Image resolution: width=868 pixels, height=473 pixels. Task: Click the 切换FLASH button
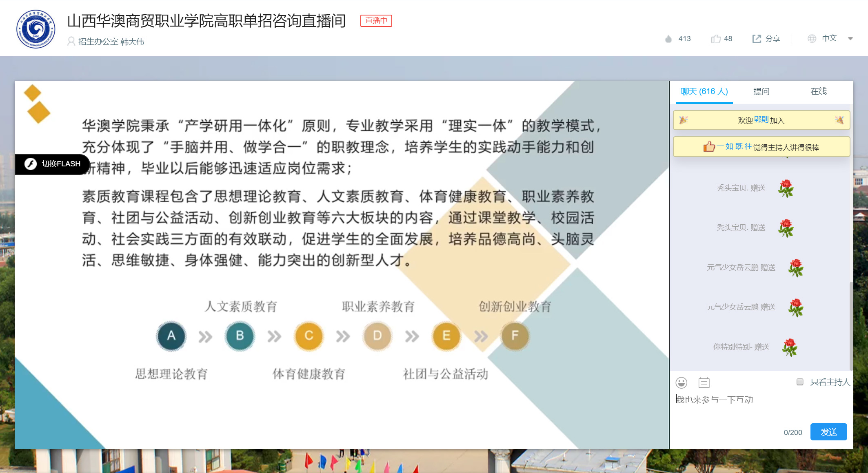click(52, 164)
